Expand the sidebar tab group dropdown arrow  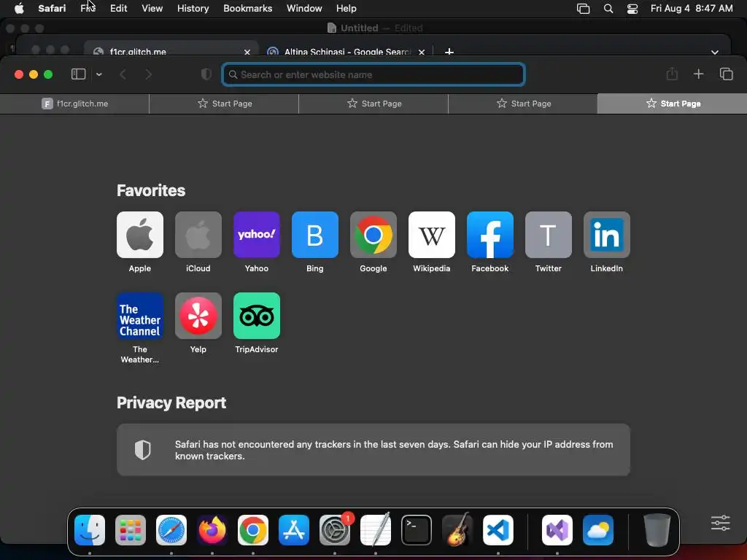click(x=99, y=74)
